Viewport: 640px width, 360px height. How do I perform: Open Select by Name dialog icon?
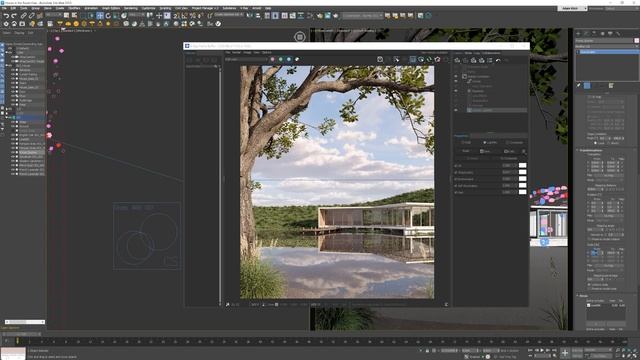click(x=74, y=16)
